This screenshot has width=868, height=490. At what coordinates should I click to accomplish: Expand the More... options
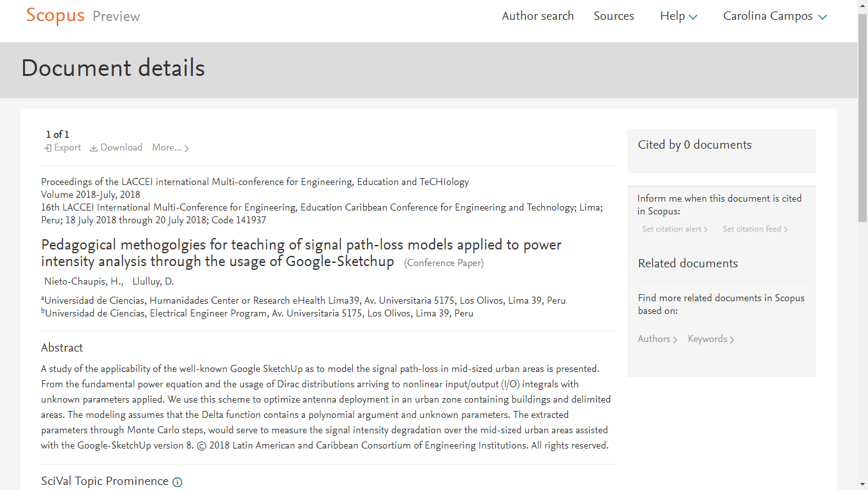170,148
